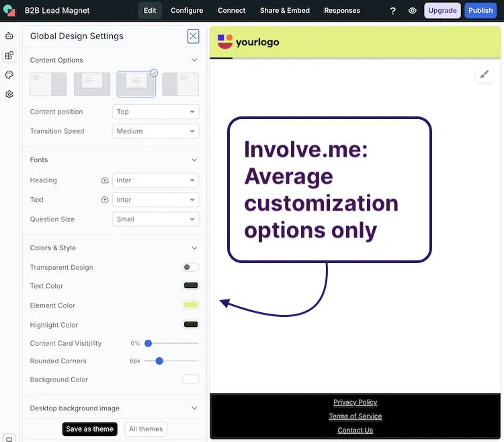Open the Heading font dropdown
Screen dimensions: 504x442
click(156, 180)
